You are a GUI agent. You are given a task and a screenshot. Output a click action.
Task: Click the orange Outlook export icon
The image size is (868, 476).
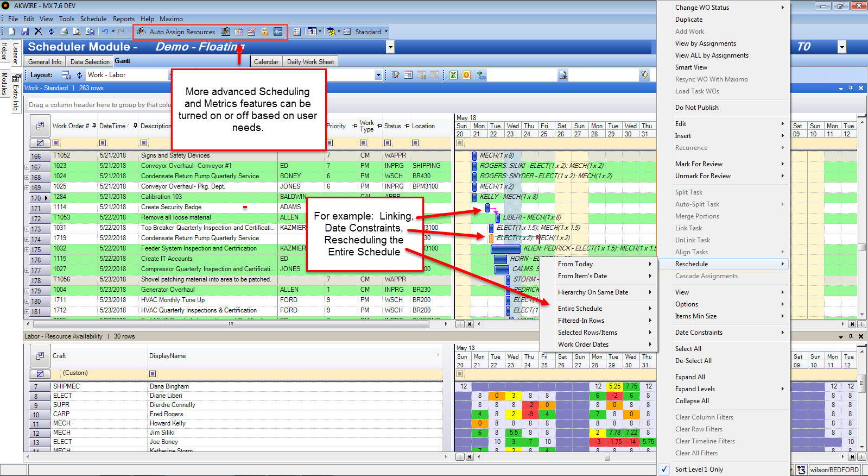click(x=466, y=75)
